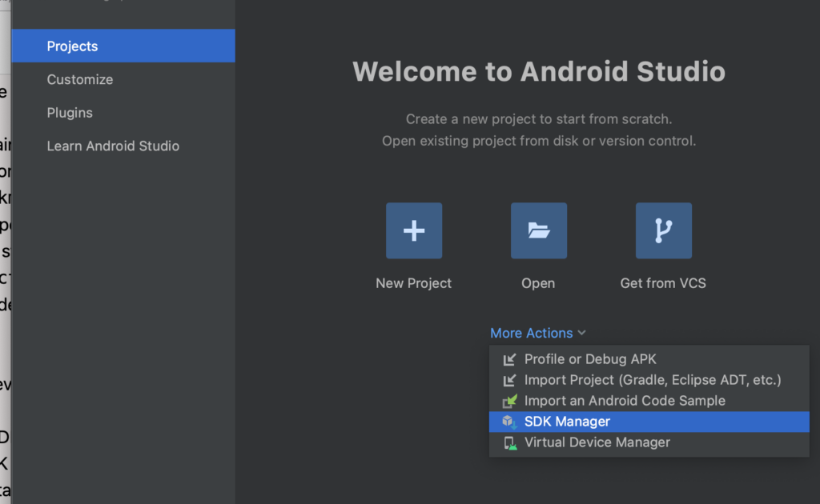Click the Open folder icon
This screenshot has width=820, height=504.
(x=538, y=230)
